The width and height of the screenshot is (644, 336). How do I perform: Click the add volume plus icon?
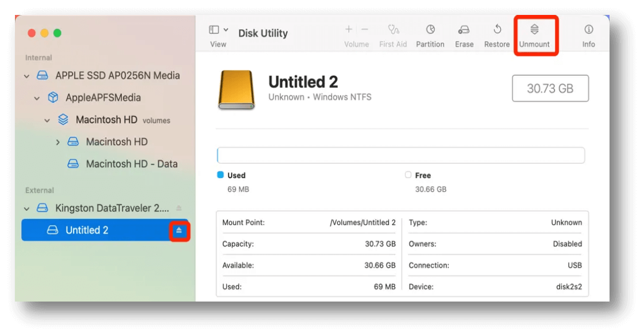tap(348, 29)
